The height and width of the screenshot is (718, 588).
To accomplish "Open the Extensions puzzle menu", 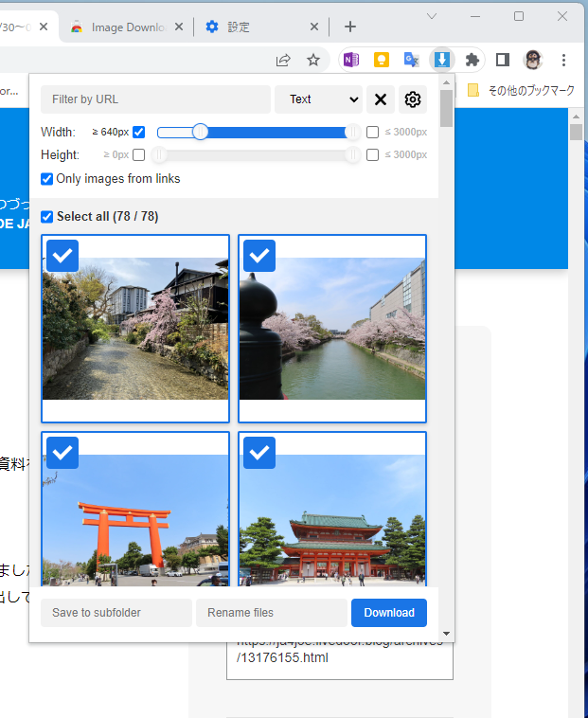I will tap(472, 60).
